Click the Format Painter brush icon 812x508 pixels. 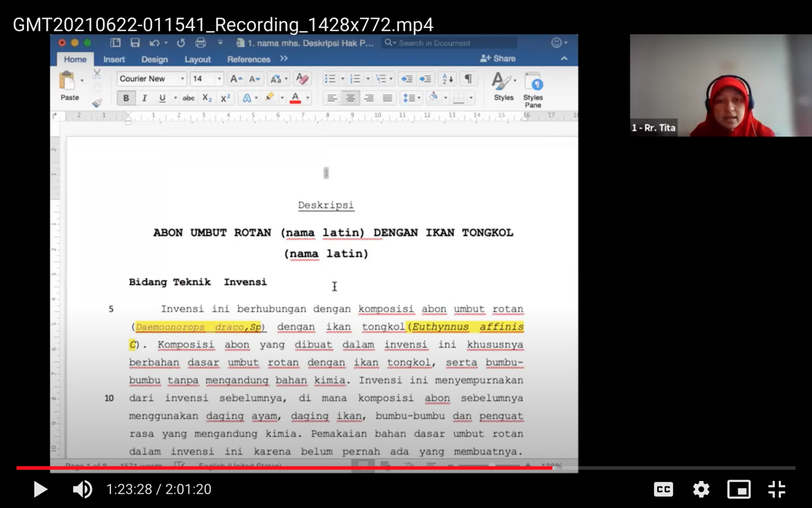tap(97, 103)
